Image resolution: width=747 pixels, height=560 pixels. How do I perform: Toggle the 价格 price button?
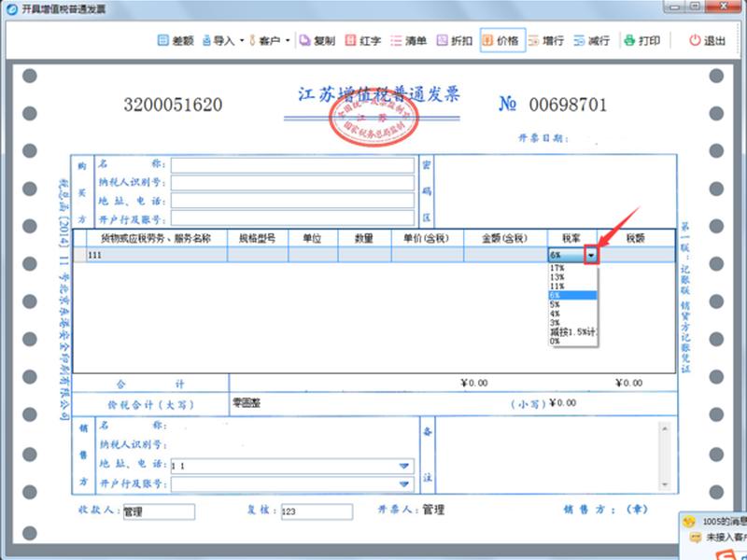(x=502, y=40)
